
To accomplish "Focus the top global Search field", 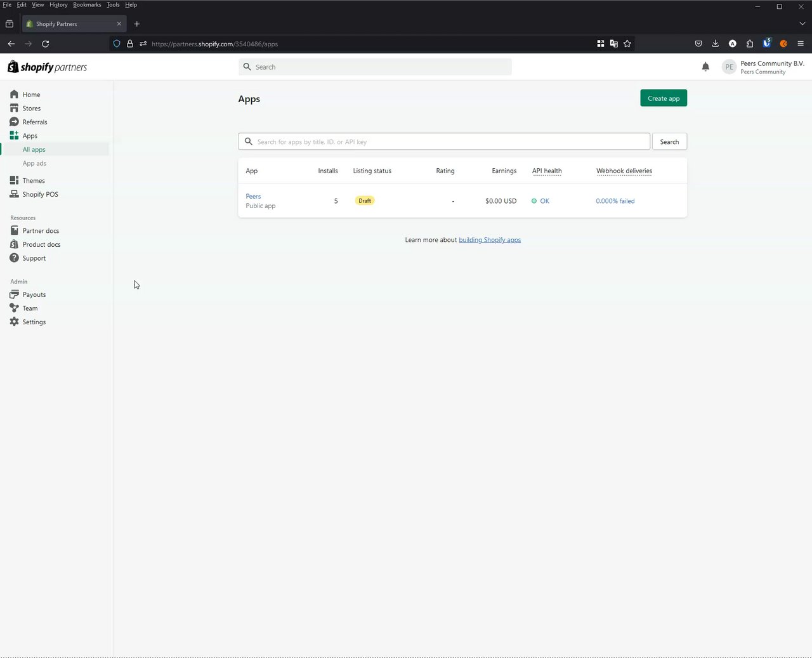I will point(375,67).
